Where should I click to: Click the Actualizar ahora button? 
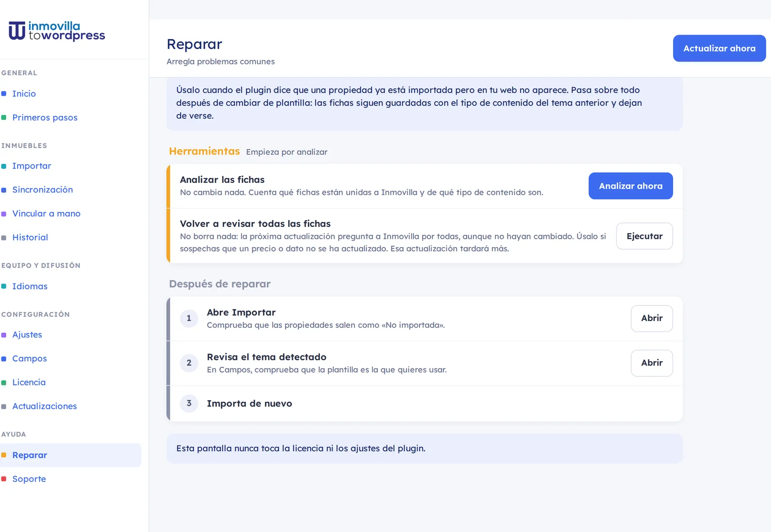click(x=719, y=48)
